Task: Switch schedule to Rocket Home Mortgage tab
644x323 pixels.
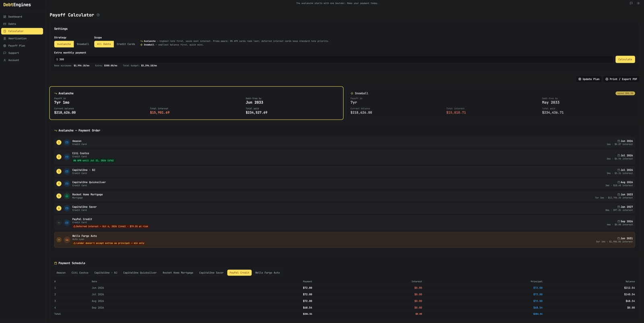Action: coord(178,273)
